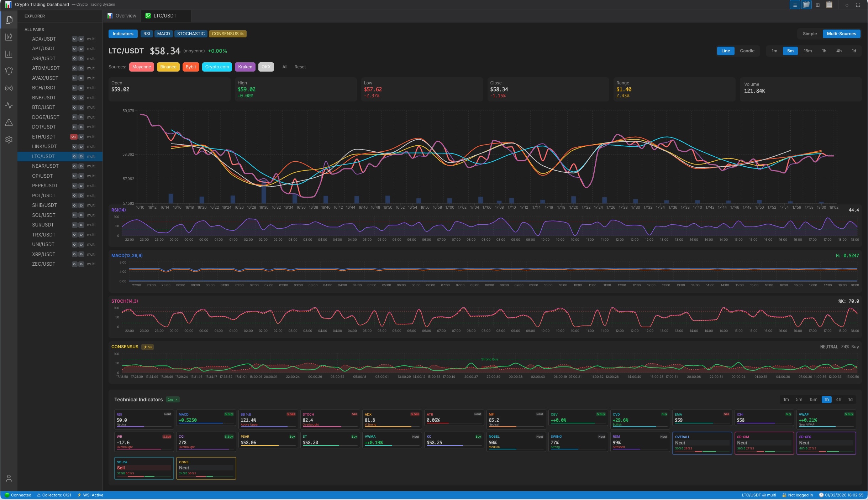Switch chart type to Candle

pyautogui.click(x=747, y=51)
